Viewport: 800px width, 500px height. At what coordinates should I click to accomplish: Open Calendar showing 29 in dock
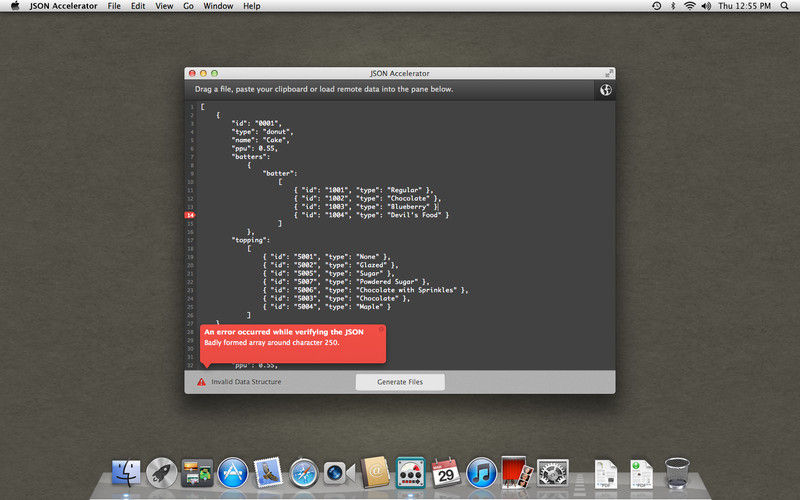tap(446, 472)
